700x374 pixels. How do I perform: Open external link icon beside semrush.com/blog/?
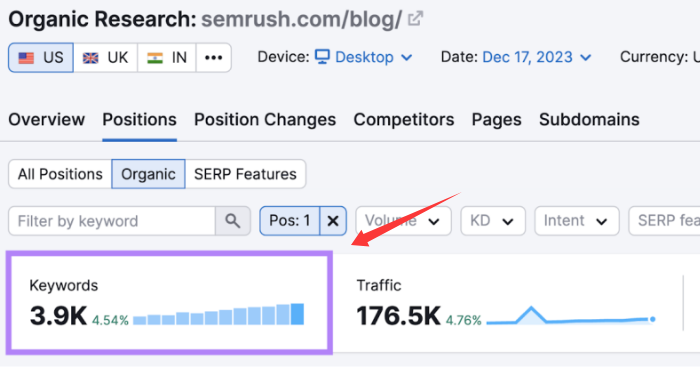415,19
